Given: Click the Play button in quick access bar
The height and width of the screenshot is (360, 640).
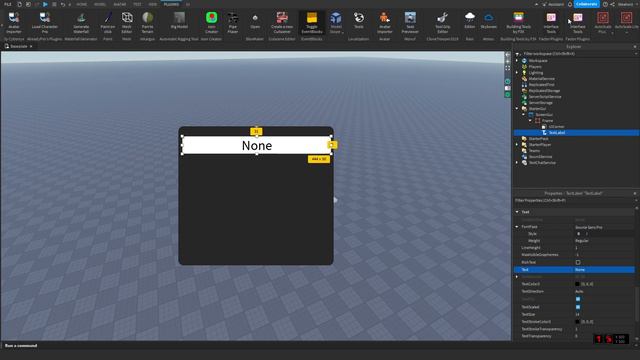Looking at the screenshot, I should pos(45,4).
